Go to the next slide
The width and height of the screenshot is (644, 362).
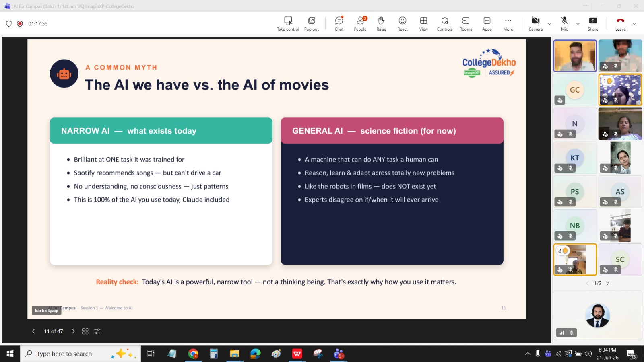point(73,331)
